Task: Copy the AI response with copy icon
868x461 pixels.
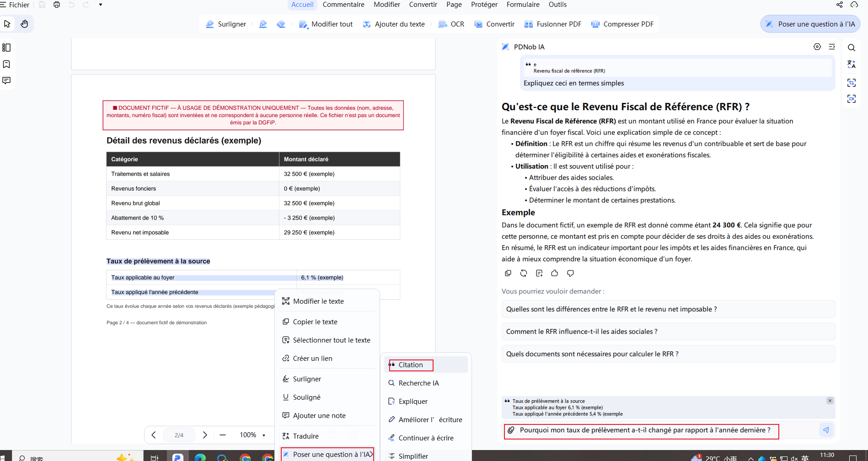Action: click(508, 273)
